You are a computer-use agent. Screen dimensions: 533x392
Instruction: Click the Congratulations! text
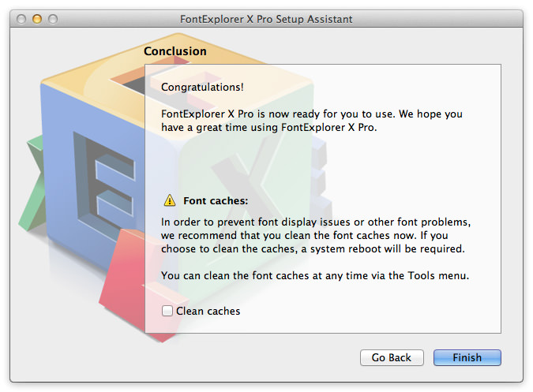(202, 87)
